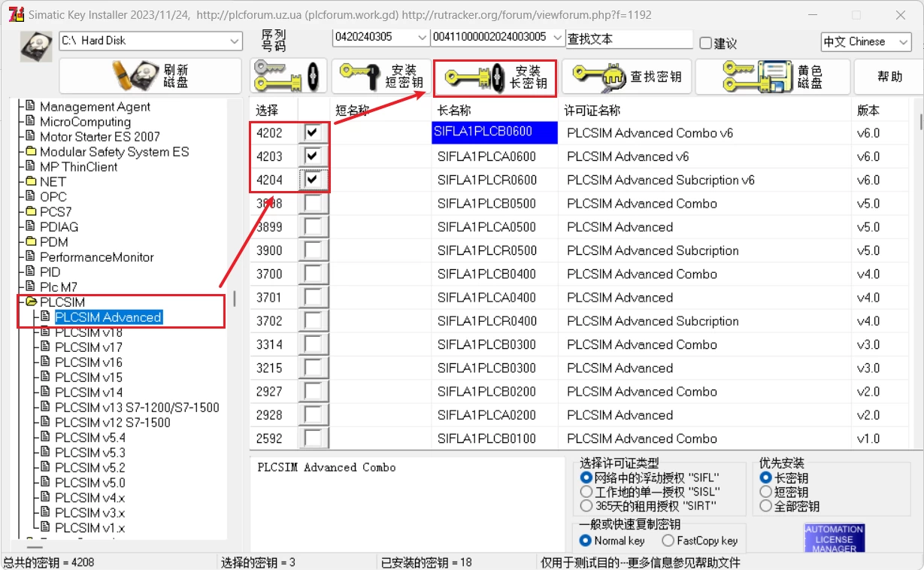
Task: Select floating license SIFL radio button
Action: coord(586,478)
